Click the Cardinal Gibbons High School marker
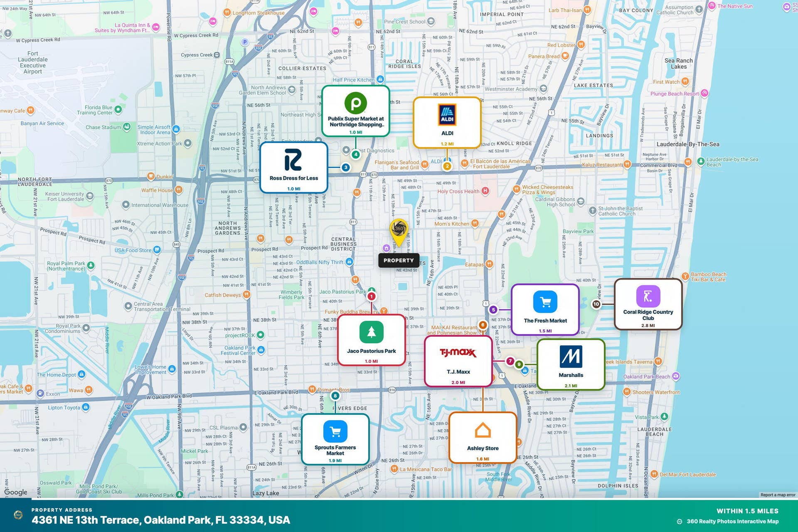The width and height of the screenshot is (798, 532). coord(581,202)
